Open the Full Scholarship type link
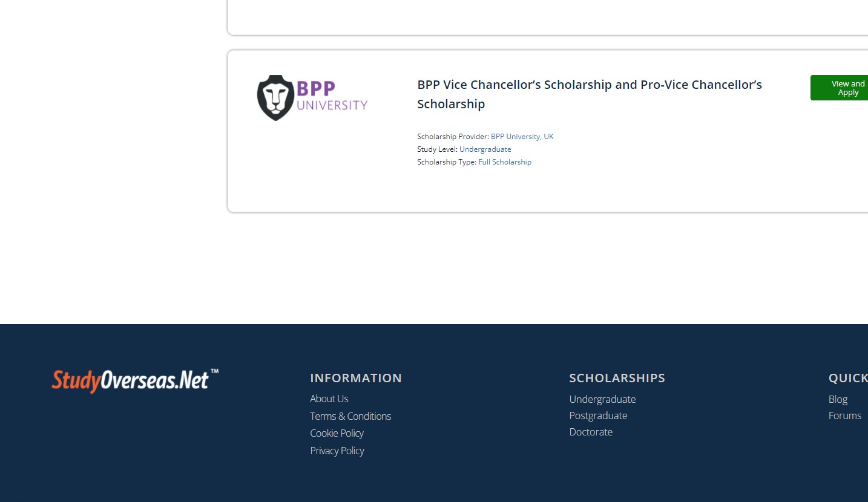This screenshot has width=868, height=502. 505,162
